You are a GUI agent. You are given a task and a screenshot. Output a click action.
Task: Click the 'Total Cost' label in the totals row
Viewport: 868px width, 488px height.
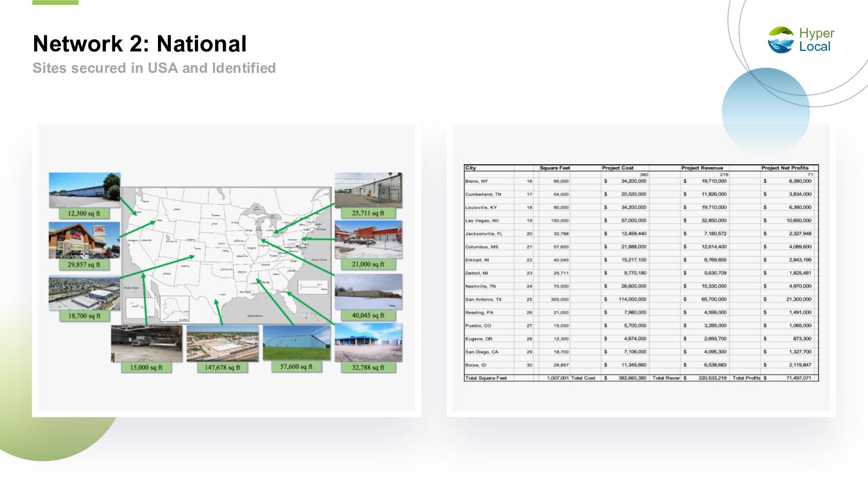click(x=583, y=378)
